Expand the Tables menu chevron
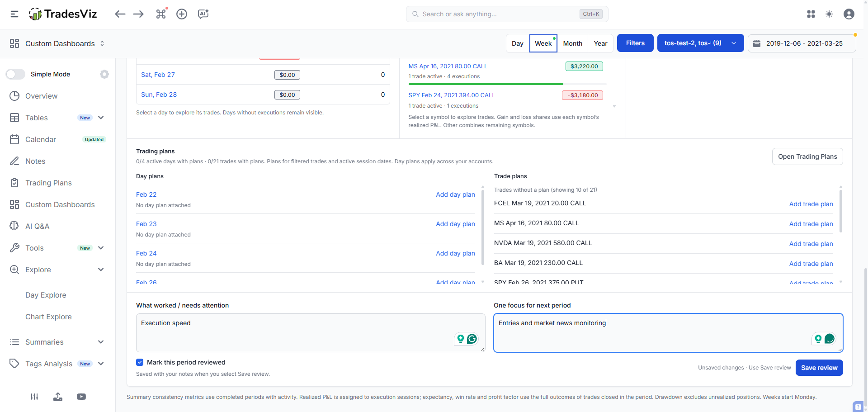 tap(101, 118)
